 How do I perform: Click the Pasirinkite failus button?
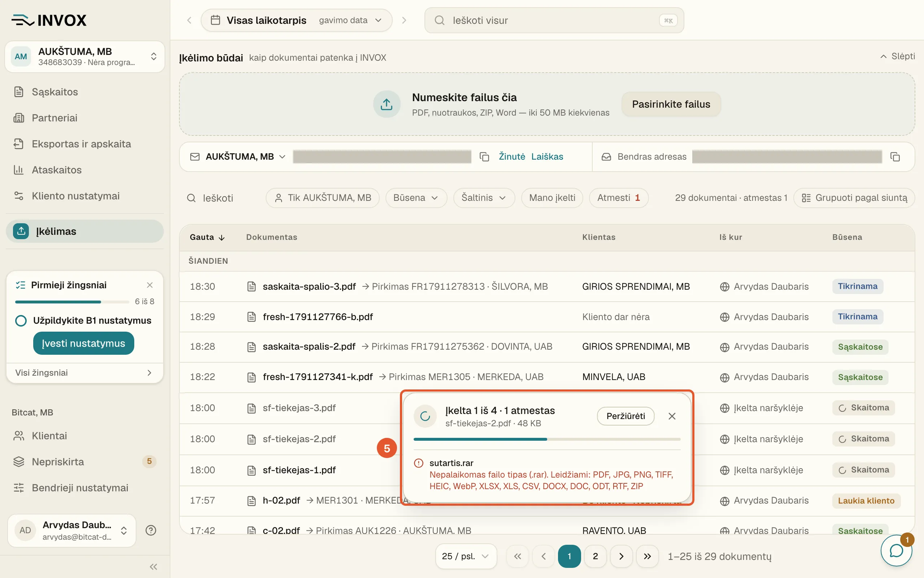(x=671, y=104)
